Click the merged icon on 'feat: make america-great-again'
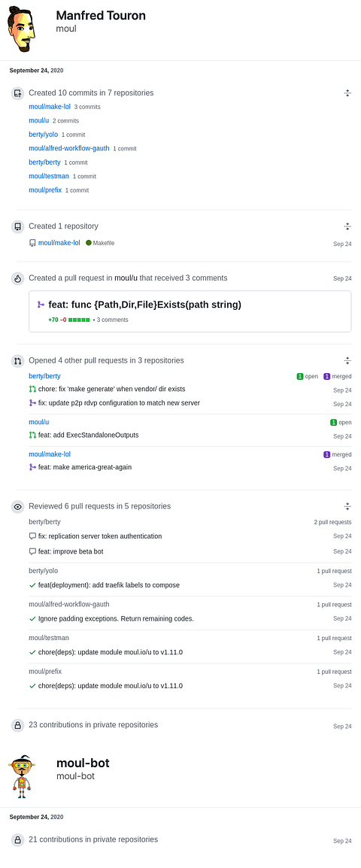The height and width of the screenshot is (868, 361). (32, 467)
